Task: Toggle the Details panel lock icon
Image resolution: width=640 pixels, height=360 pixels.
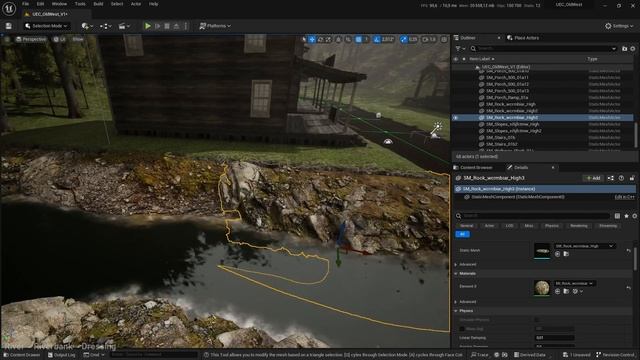Action: (x=632, y=178)
